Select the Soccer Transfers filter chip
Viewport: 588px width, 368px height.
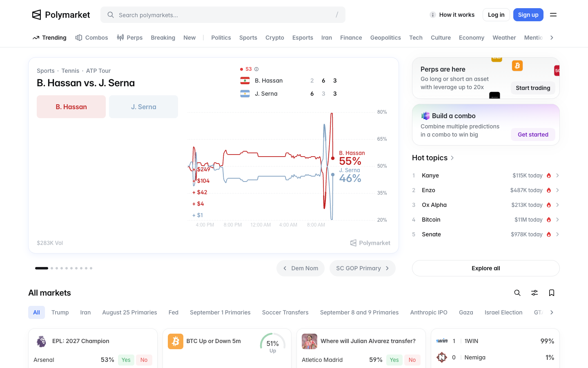tap(285, 312)
